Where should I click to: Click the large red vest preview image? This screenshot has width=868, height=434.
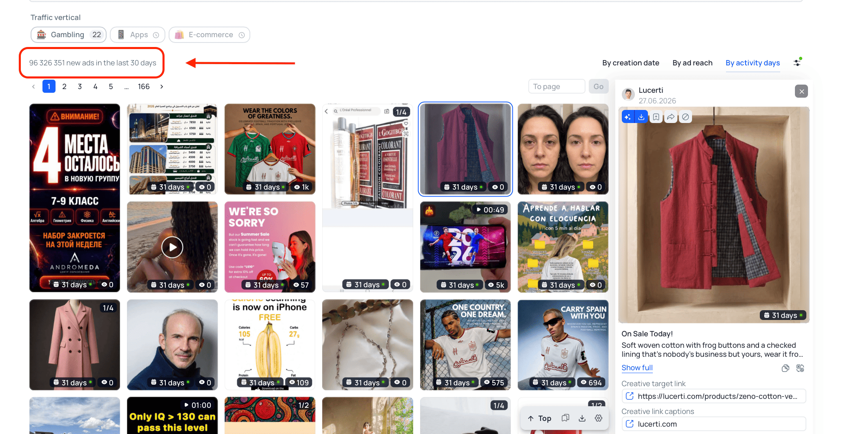pyautogui.click(x=714, y=215)
